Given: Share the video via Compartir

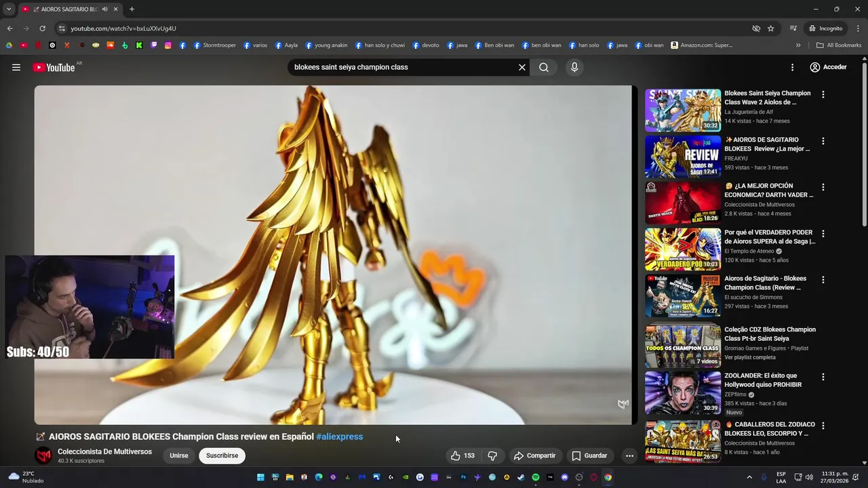Looking at the screenshot, I should pyautogui.click(x=534, y=455).
